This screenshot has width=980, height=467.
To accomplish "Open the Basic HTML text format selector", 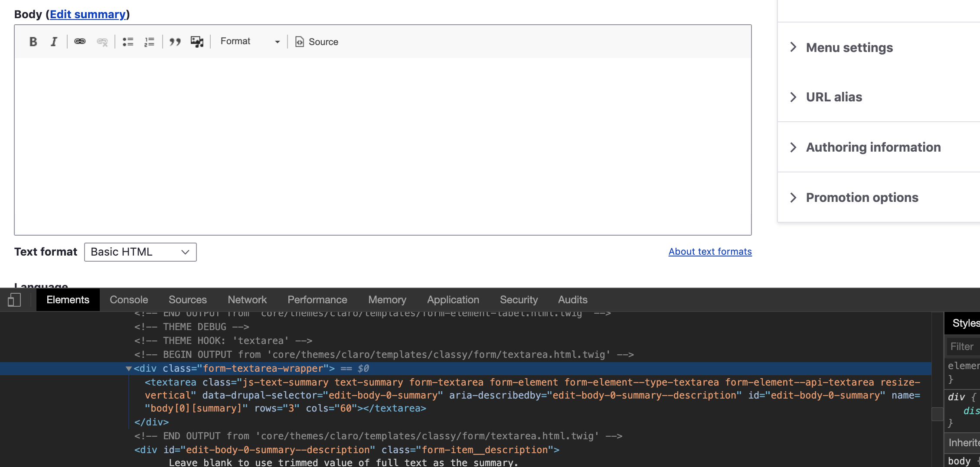I will [x=140, y=252].
